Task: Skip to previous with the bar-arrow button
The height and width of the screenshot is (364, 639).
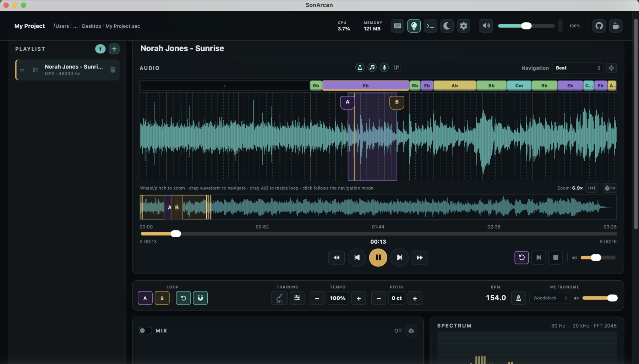Action: click(357, 258)
